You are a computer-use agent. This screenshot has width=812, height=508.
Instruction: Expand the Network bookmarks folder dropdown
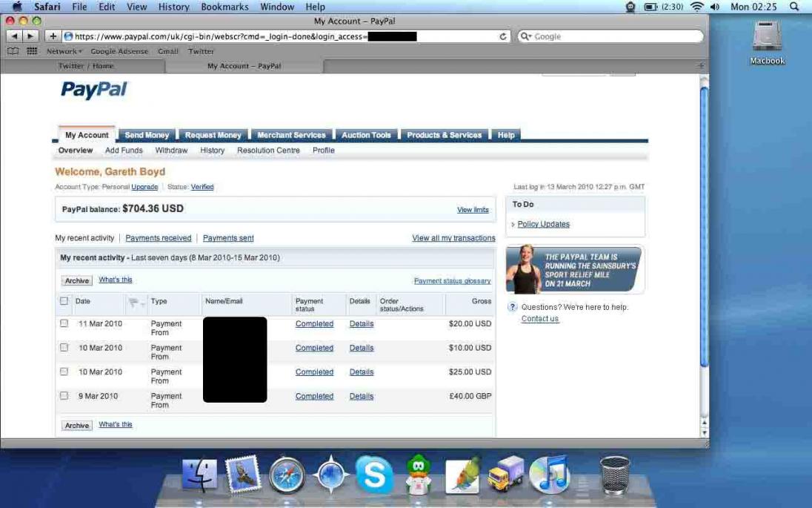(64, 51)
